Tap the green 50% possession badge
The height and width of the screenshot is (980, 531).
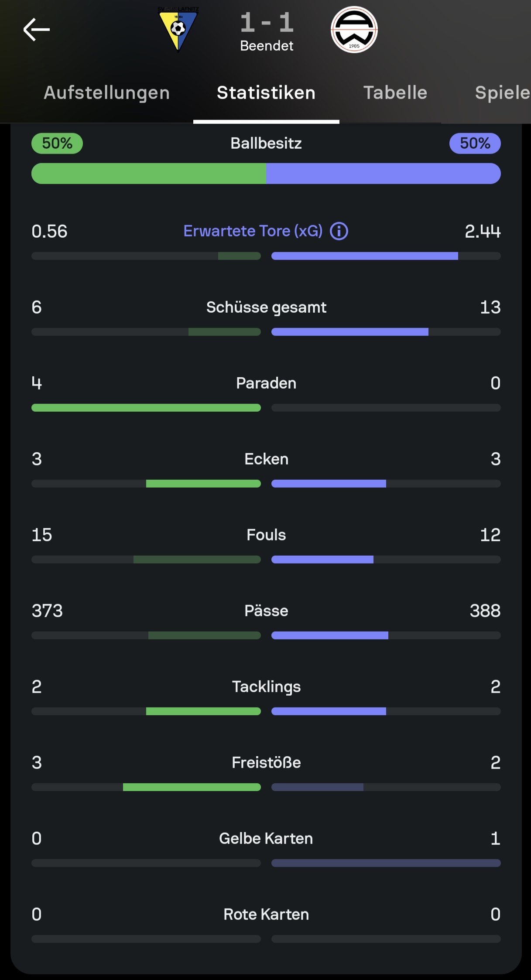coord(57,143)
